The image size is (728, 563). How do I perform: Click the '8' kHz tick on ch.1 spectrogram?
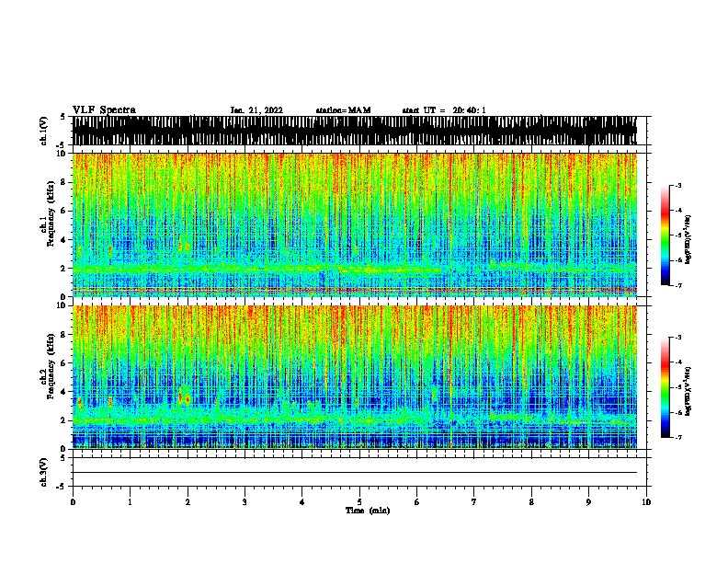[x=65, y=182]
